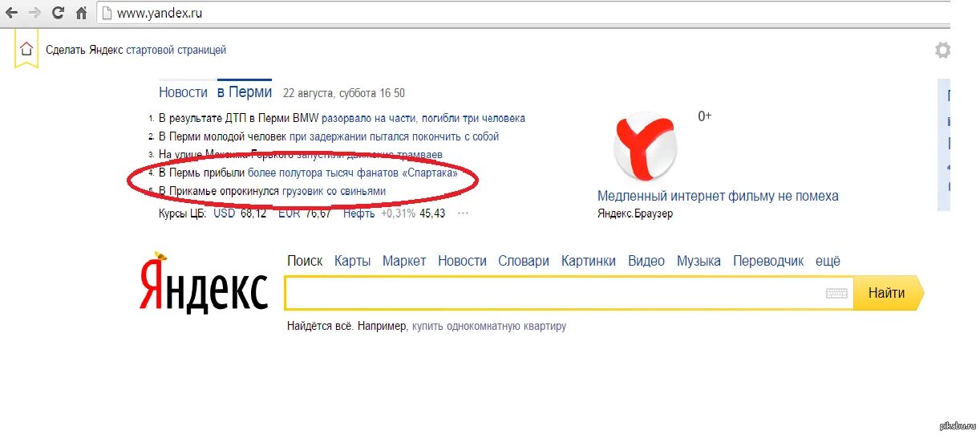Open Yandex settings gear icon

click(x=943, y=51)
